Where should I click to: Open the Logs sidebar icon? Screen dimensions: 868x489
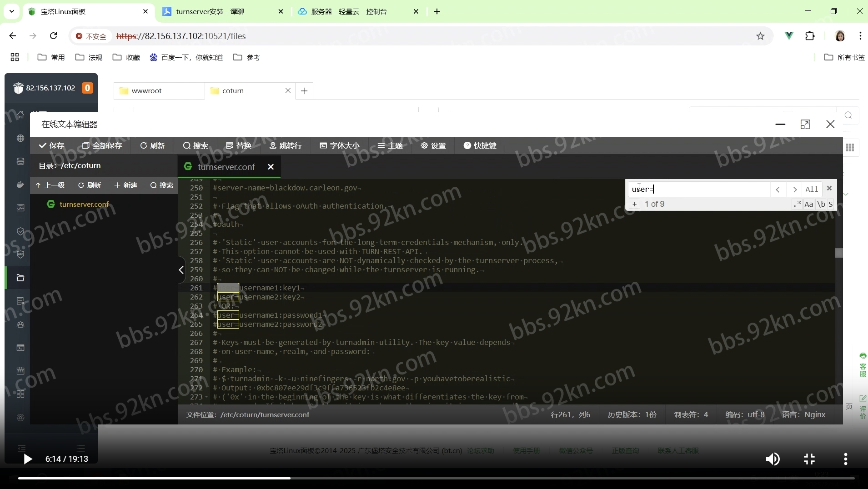(x=20, y=301)
